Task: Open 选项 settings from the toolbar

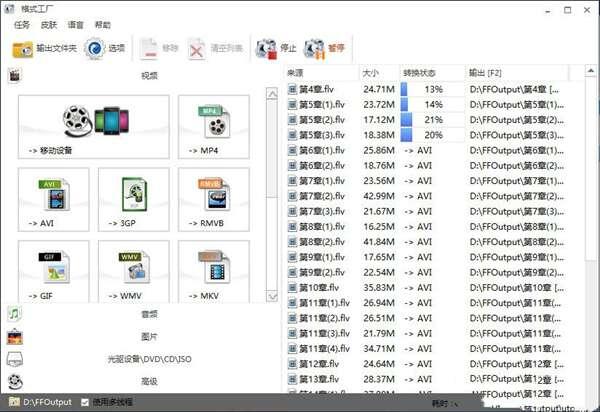Action: coord(106,48)
